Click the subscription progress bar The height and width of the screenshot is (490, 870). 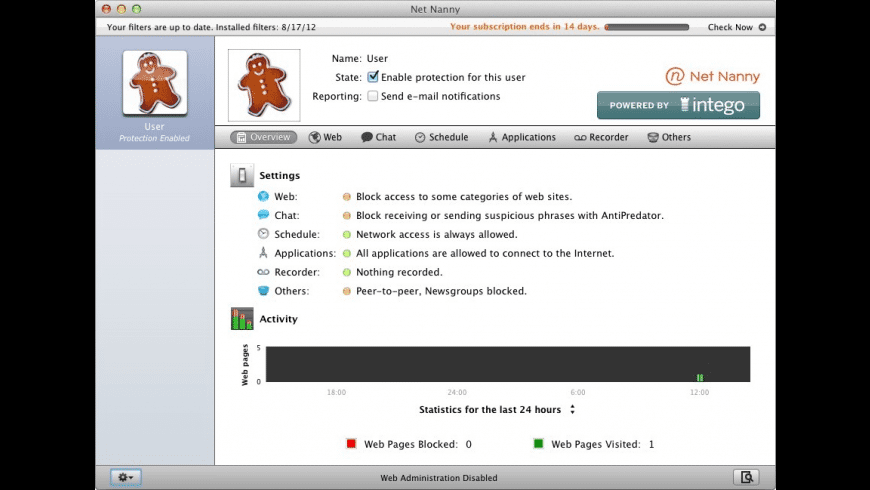coord(647,27)
